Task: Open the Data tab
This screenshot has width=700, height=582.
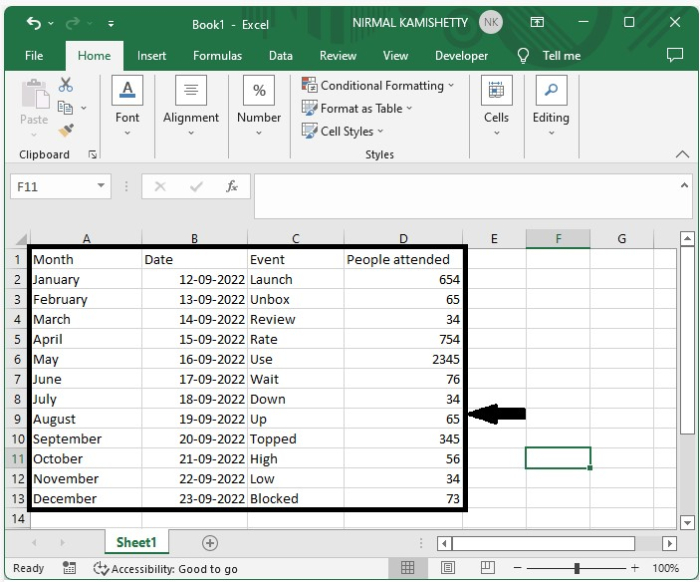Action: coord(281,56)
